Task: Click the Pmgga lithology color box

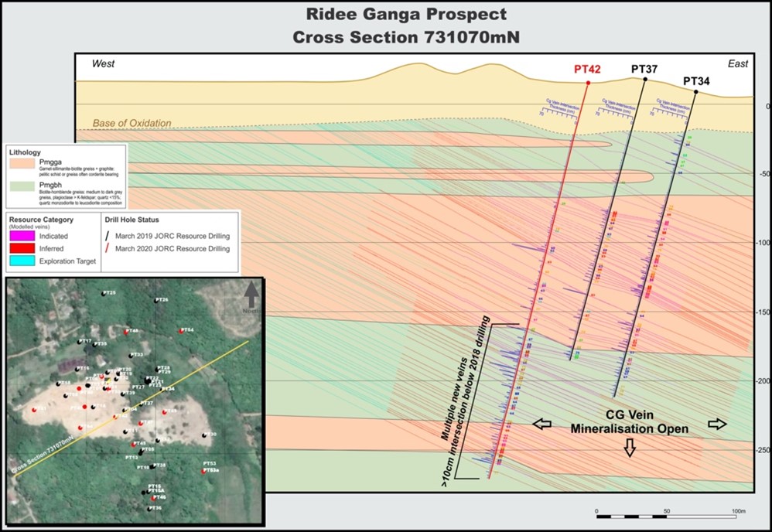Action: tap(20, 165)
